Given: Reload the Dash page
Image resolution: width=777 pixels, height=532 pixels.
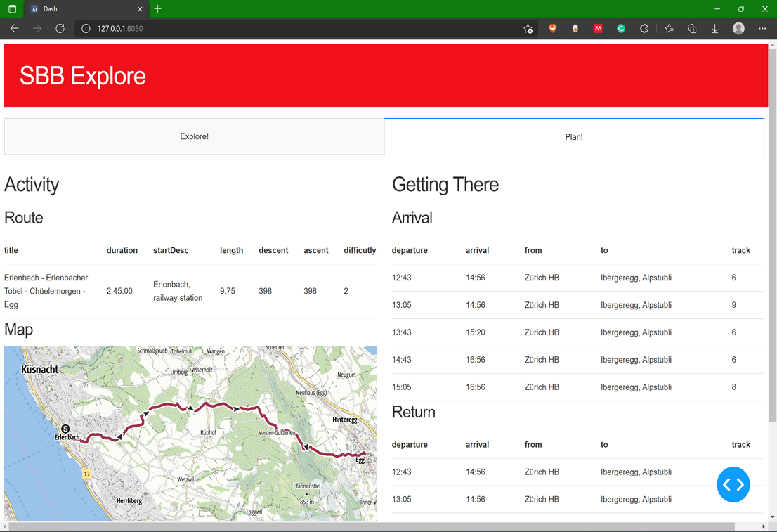Looking at the screenshot, I should click(60, 28).
